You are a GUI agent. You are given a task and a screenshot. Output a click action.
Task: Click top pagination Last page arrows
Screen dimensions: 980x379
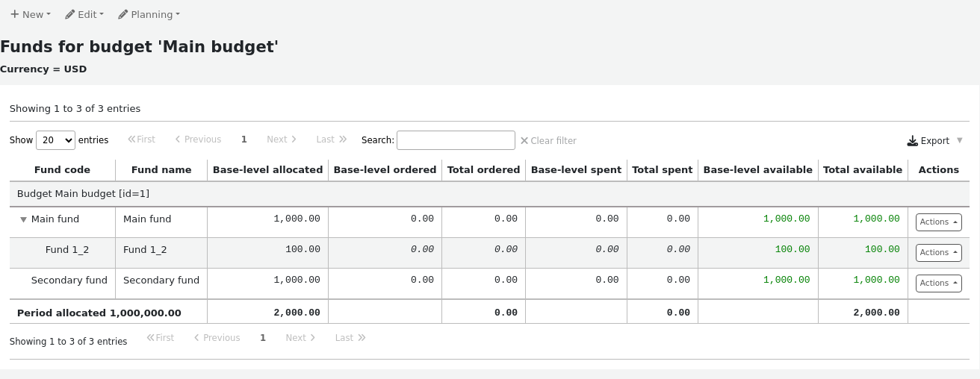(x=332, y=140)
